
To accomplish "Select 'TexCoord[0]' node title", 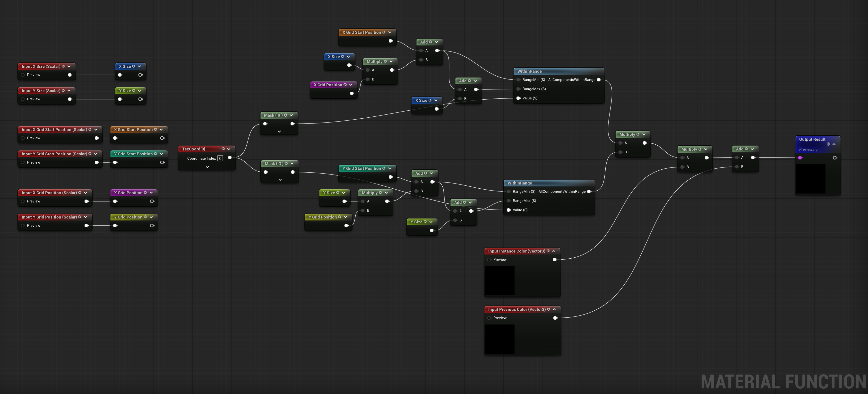I will tap(193, 149).
